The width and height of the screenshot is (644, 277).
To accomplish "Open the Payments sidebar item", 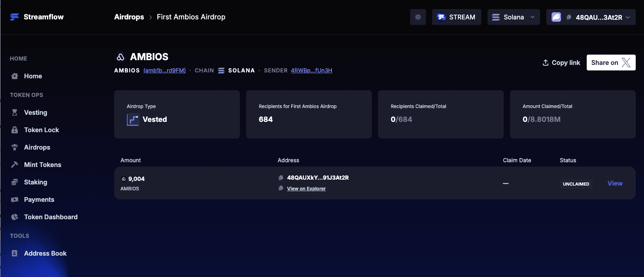I will coord(39,199).
